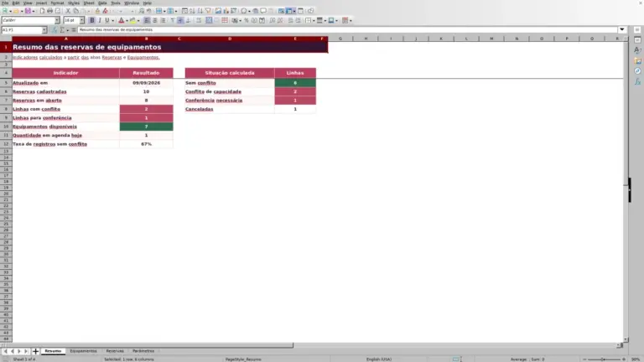Select the Situação calculada header cell
This screenshot has height=362, width=644.
[x=230, y=73]
